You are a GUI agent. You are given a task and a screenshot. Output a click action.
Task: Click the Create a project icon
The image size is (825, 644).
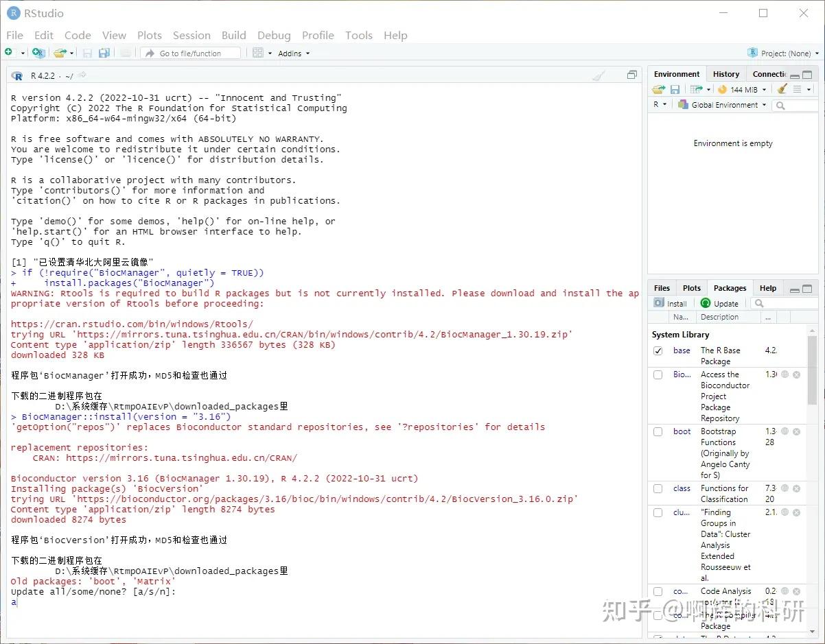[38, 53]
